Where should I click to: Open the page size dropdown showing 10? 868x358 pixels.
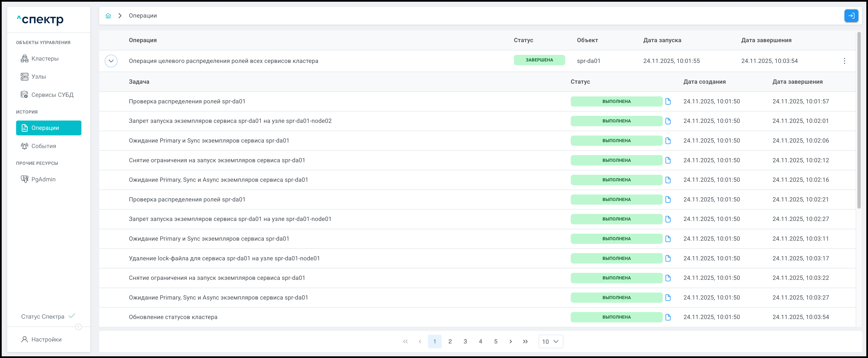click(550, 341)
